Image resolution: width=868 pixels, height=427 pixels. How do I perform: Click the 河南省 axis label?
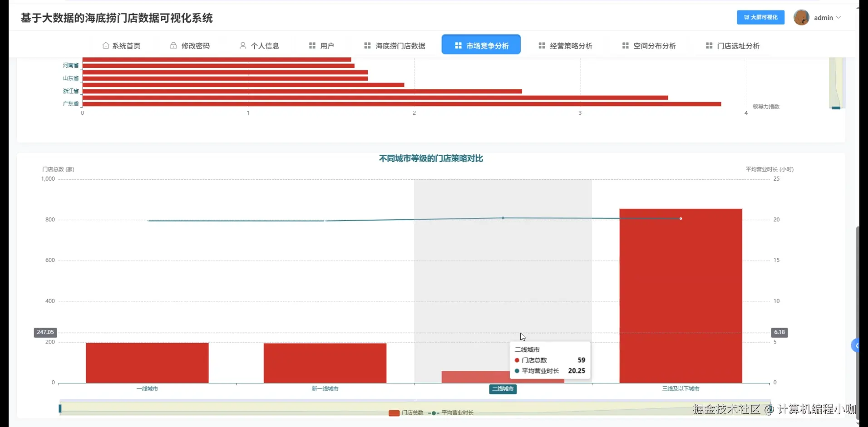click(x=71, y=65)
